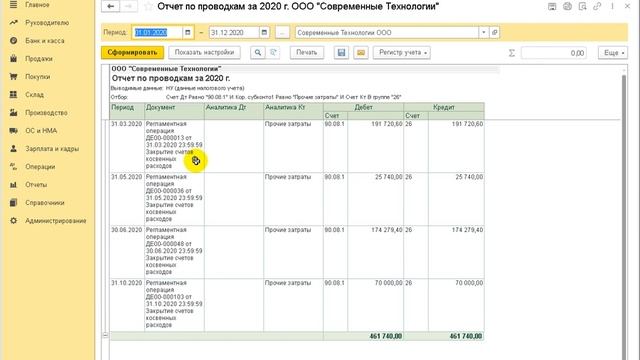Select the Отчеты menu item

click(36, 184)
